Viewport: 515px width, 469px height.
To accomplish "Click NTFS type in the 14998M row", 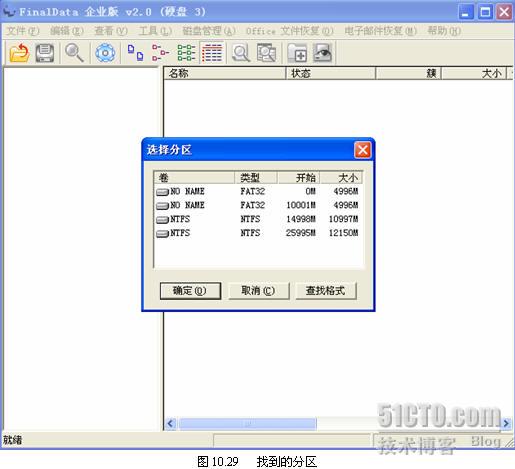I will tap(250, 219).
